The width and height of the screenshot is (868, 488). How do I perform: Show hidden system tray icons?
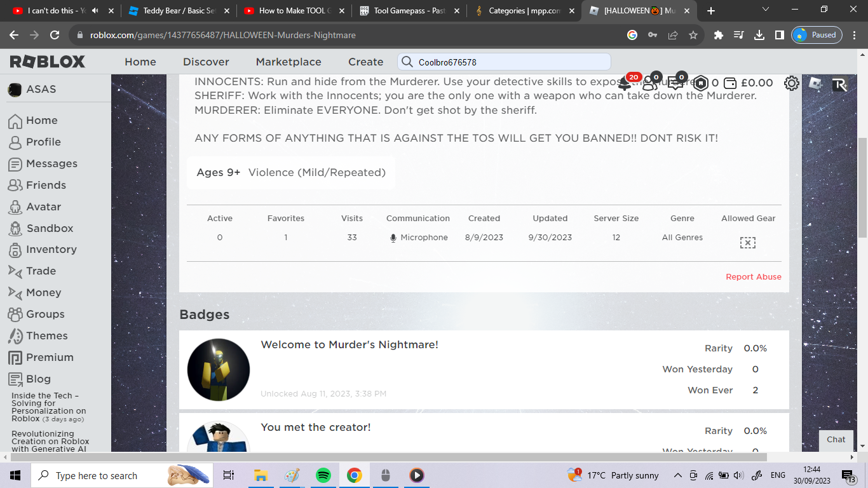click(677, 475)
